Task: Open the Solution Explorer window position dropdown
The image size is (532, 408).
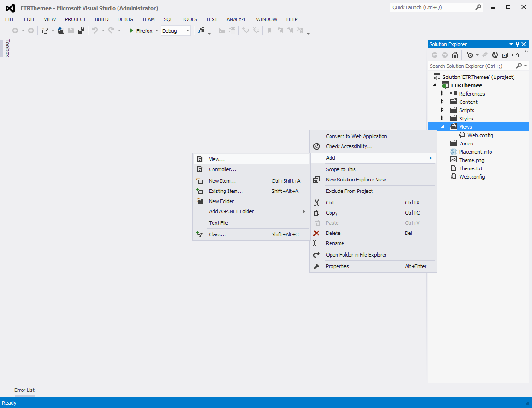Action: [511, 44]
